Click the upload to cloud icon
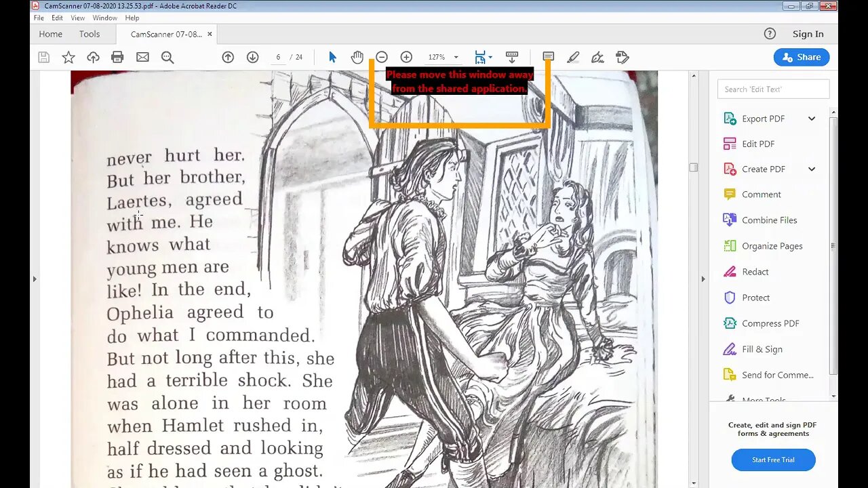Viewport: 868px width, 488px height. pos(93,58)
